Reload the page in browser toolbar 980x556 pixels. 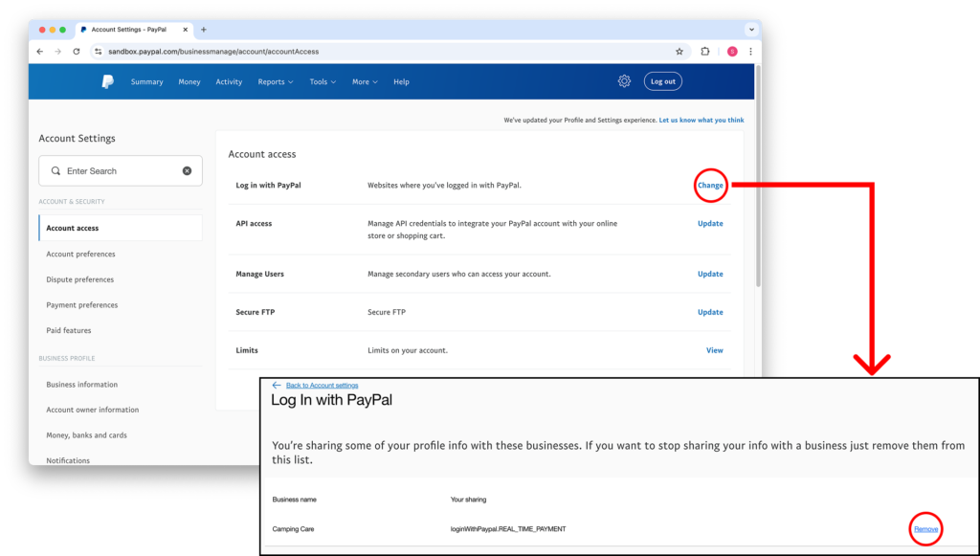pyautogui.click(x=77, y=52)
